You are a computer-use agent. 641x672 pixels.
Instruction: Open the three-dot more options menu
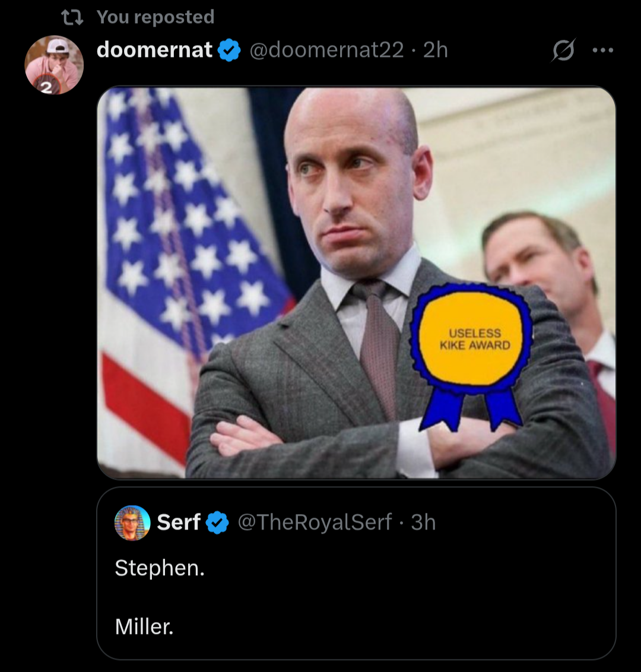point(602,50)
